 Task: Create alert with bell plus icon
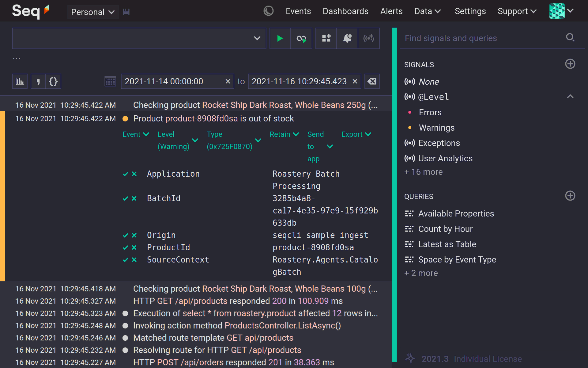point(347,38)
